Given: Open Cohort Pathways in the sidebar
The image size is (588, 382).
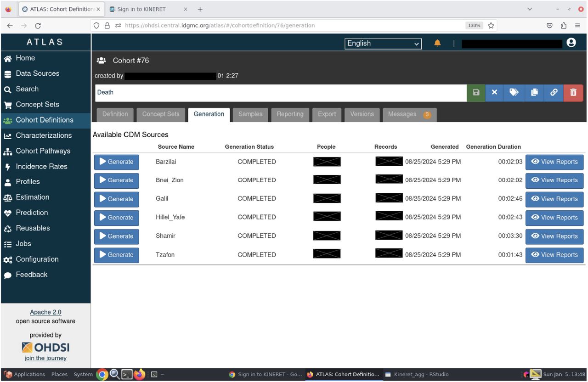Looking at the screenshot, I should tap(45, 151).
